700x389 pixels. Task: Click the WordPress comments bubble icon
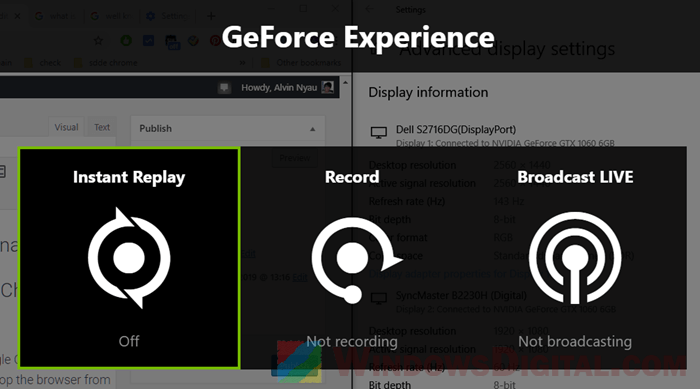224,88
